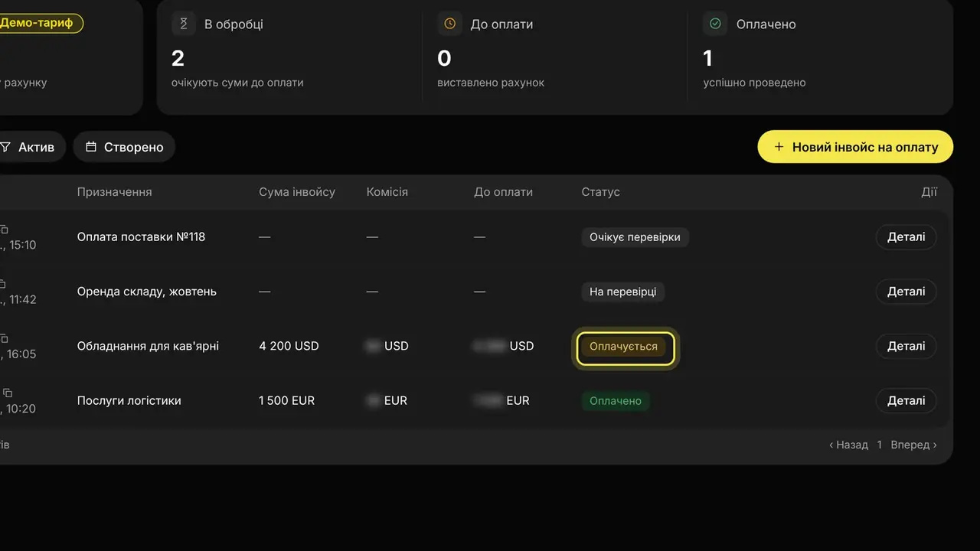Click the Комісія column header
Screen dimensions: 980x551
tap(387, 192)
